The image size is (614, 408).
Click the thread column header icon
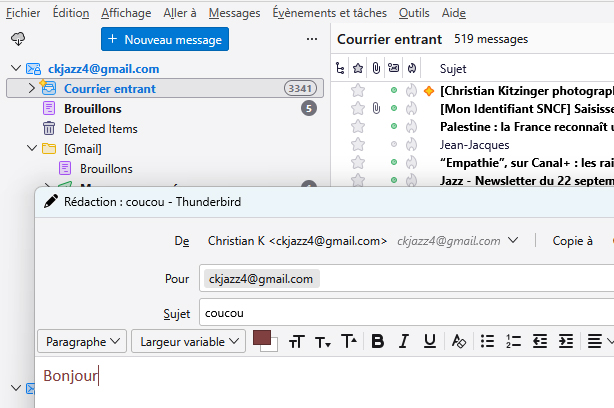(x=340, y=69)
